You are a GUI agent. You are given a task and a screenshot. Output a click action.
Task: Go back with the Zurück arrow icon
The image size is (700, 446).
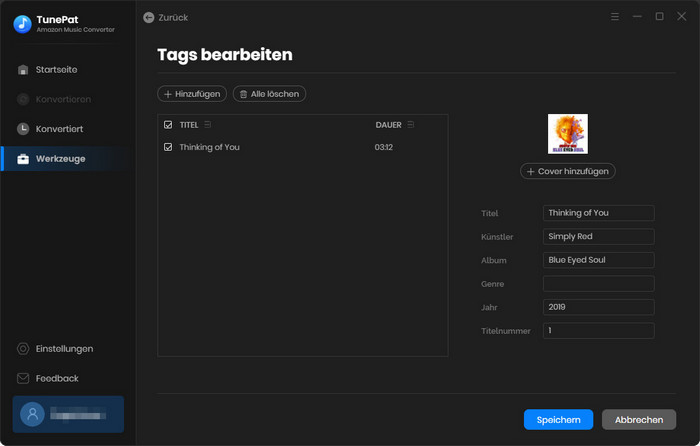(149, 17)
